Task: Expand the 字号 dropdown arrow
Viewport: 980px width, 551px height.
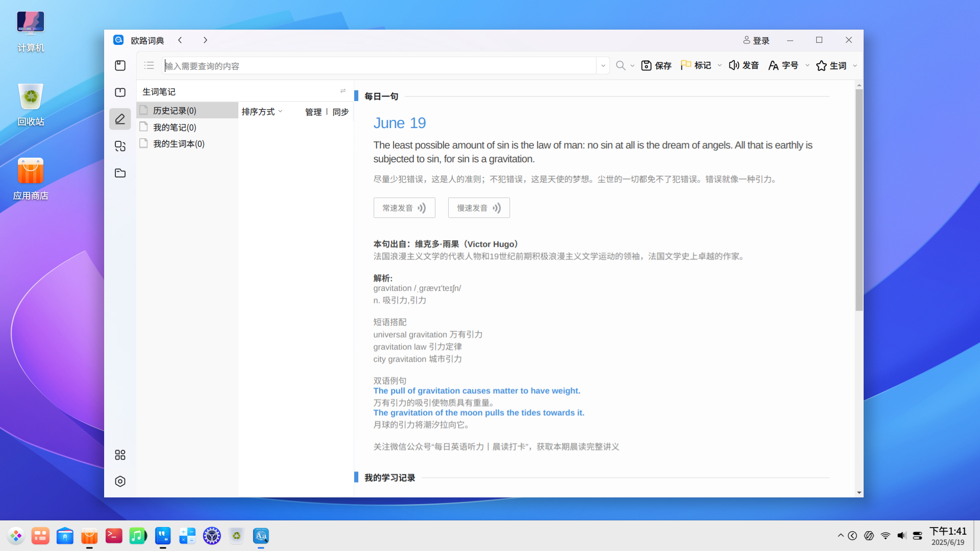Action: click(807, 65)
